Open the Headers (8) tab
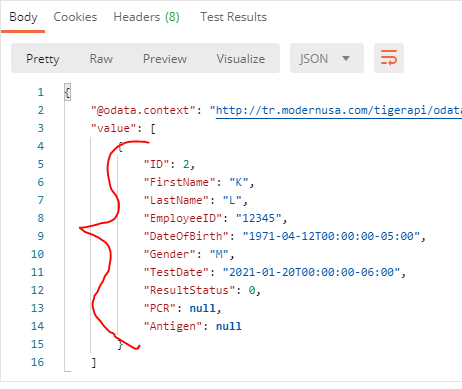The height and width of the screenshot is (389, 462). pos(146,17)
